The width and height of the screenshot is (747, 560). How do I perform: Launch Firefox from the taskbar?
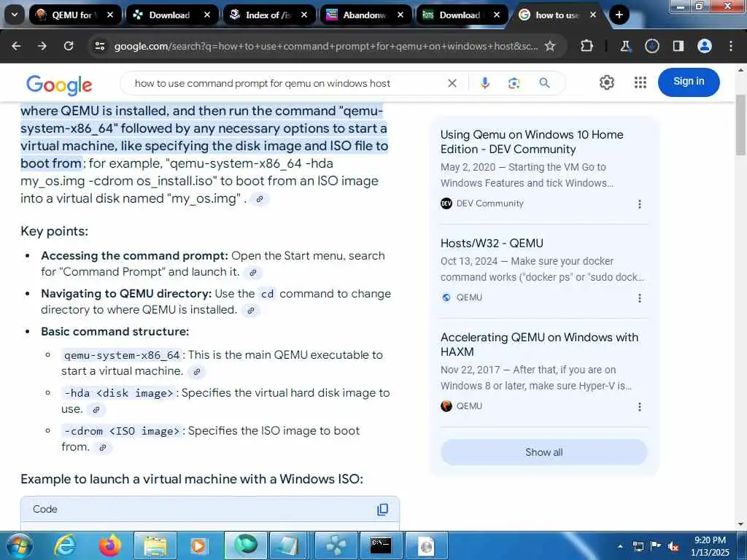click(x=110, y=545)
